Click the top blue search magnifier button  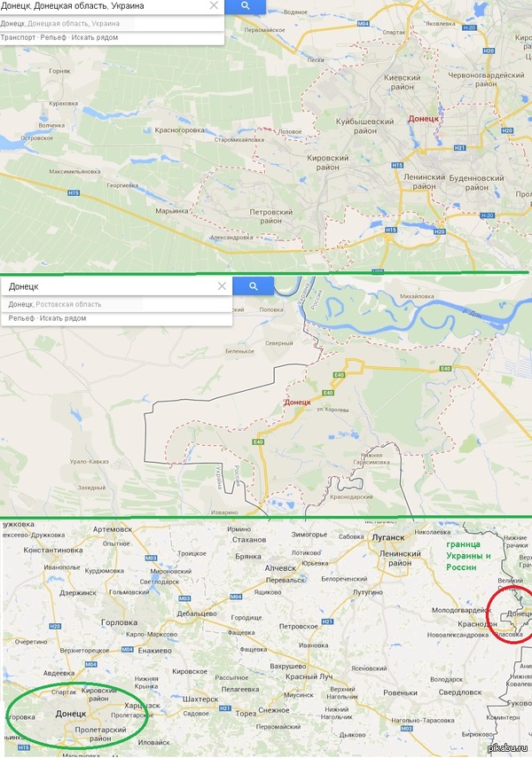click(246, 6)
